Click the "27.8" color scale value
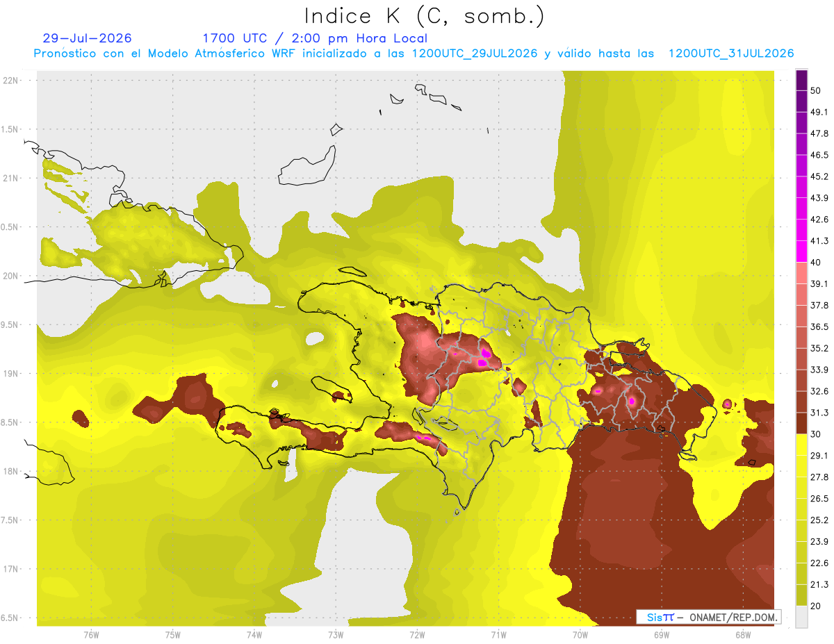This screenshot has width=834, height=644. [x=819, y=477]
